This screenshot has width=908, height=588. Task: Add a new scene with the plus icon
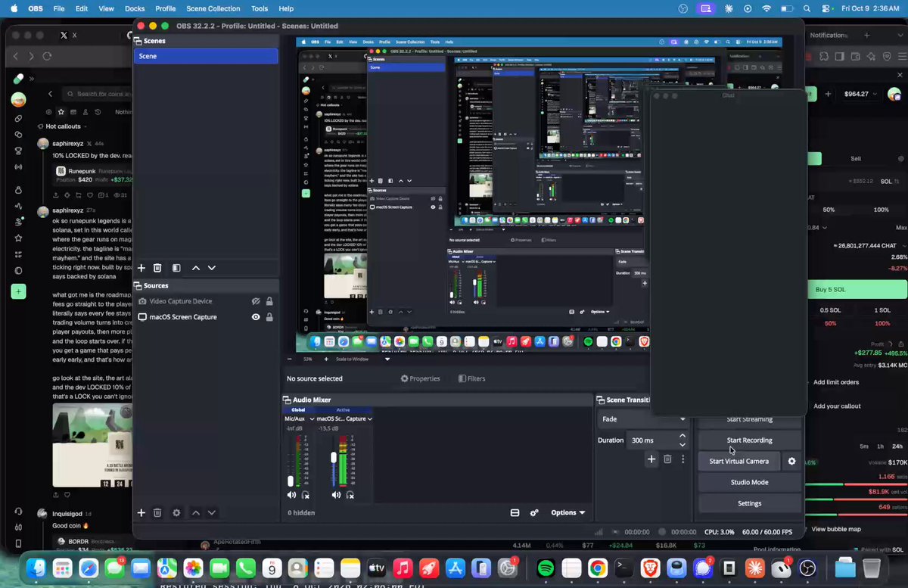pyautogui.click(x=141, y=268)
